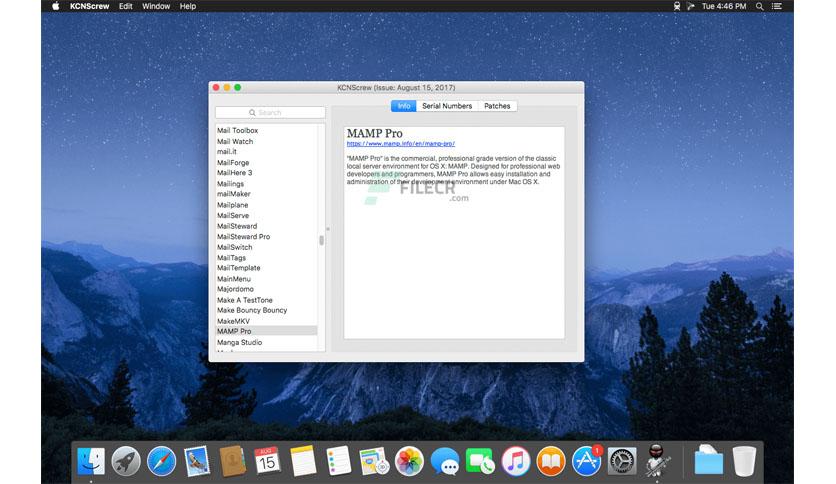
Task: Open Notes app in dock
Action: click(x=303, y=461)
